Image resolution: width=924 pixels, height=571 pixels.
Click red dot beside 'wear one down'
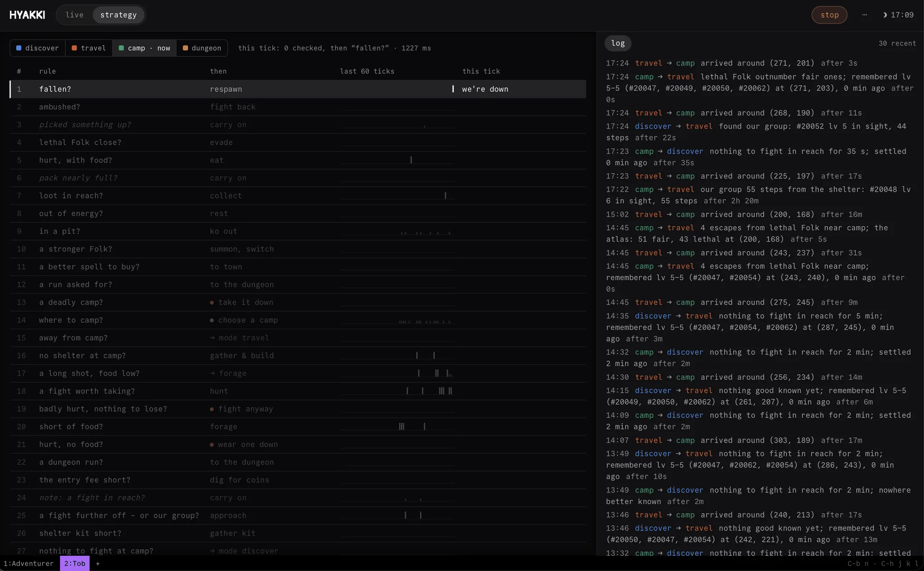(212, 445)
